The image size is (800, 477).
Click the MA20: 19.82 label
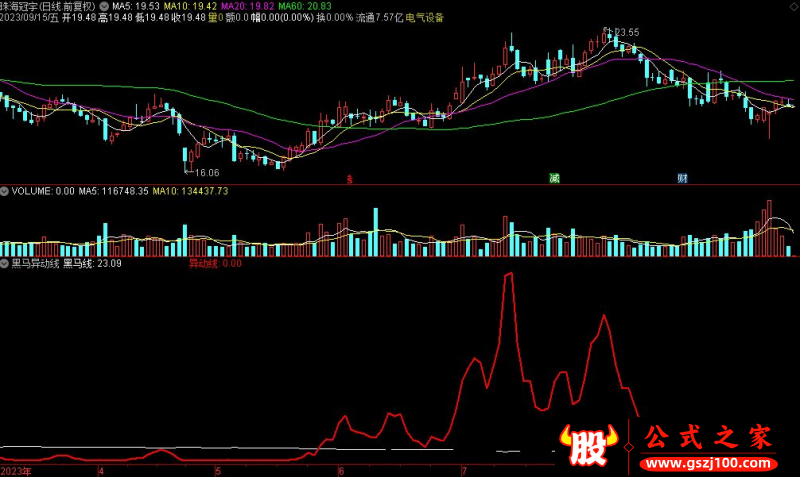coord(247,7)
